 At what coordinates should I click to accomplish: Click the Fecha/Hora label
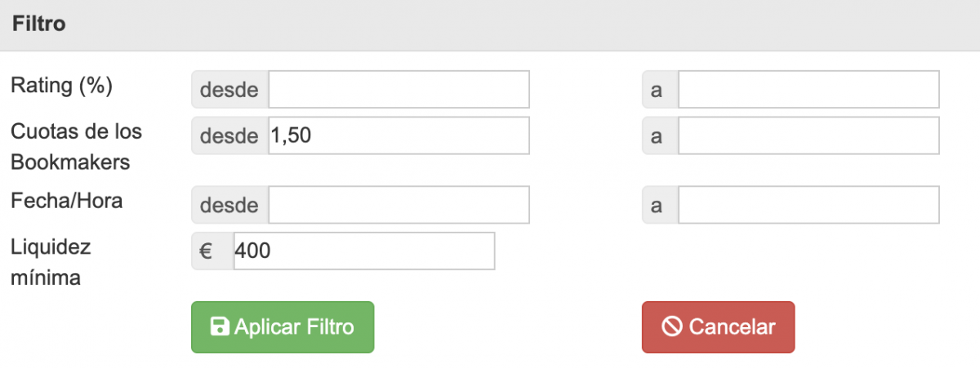tap(67, 201)
